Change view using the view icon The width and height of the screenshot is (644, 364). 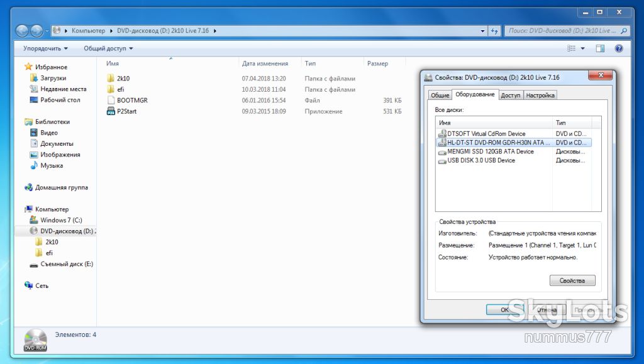tap(571, 48)
